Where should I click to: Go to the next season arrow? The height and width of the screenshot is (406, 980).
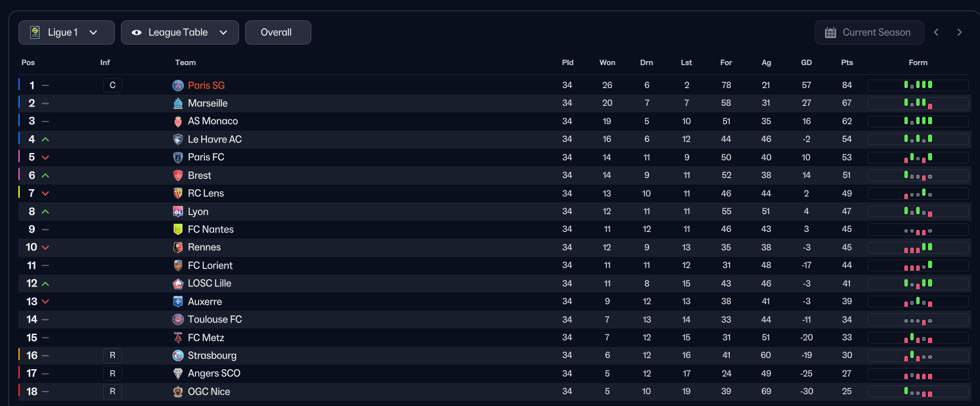click(960, 32)
